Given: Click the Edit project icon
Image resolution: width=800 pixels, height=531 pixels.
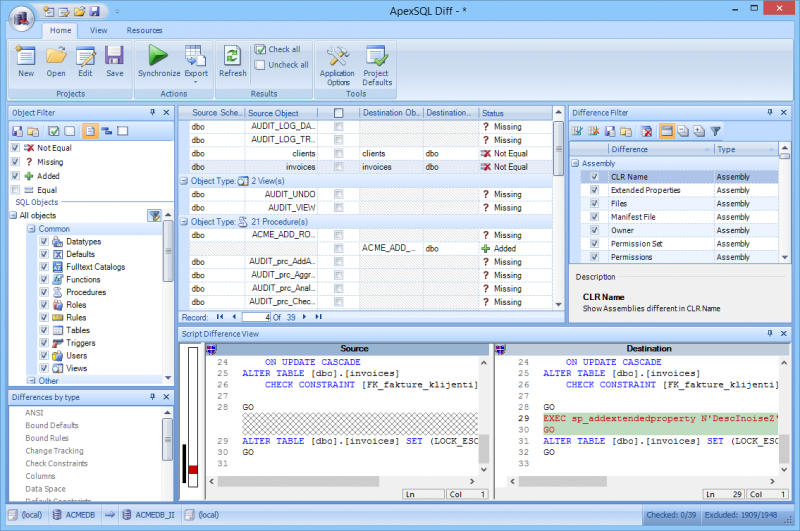Looking at the screenshot, I should click(x=85, y=58).
